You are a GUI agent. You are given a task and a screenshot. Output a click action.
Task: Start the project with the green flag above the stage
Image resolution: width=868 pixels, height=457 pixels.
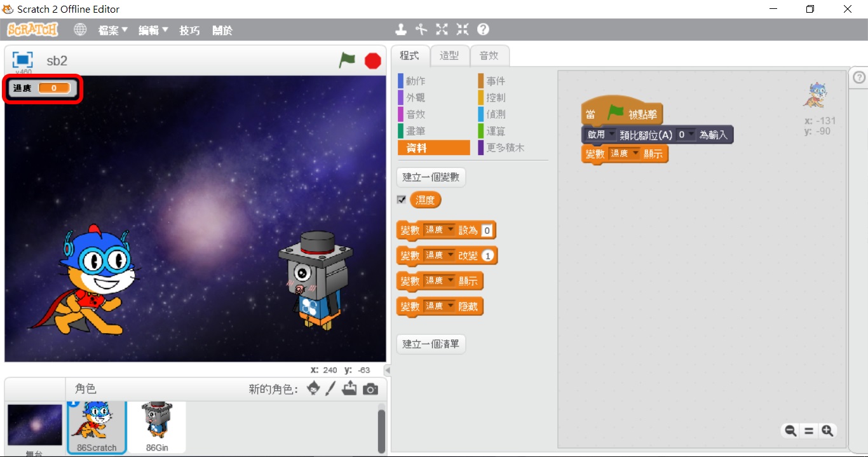347,60
